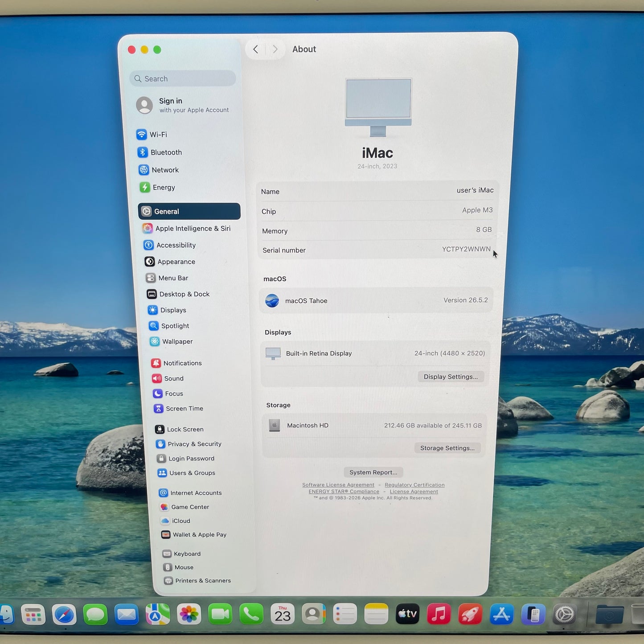The width and height of the screenshot is (644, 644).
Task: Open Notifications settings
Action: tap(176, 363)
